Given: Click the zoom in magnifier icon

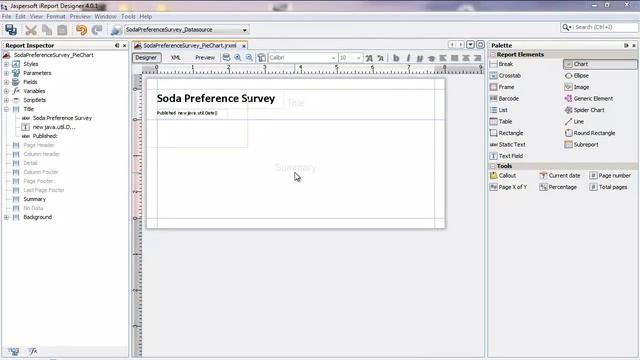Looking at the screenshot, I should pos(238,58).
